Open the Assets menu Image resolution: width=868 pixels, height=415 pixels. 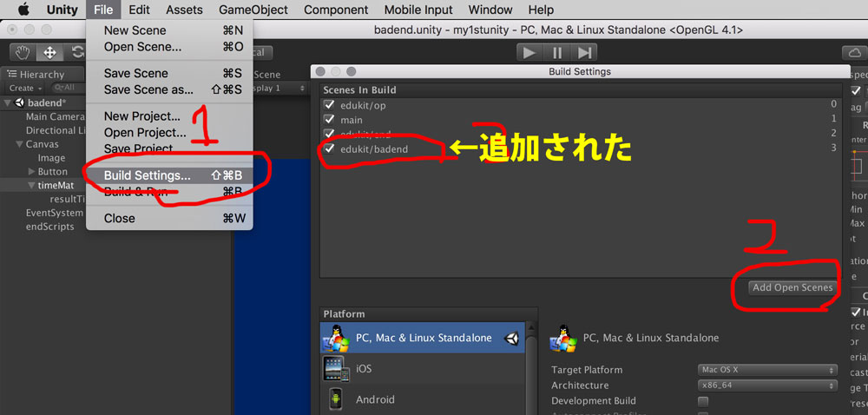(x=184, y=10)
